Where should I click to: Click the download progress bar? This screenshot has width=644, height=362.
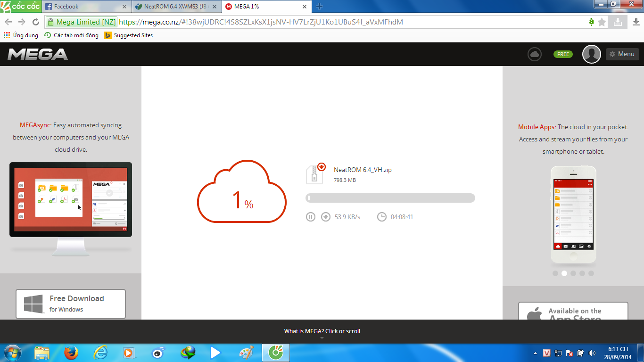(x=390, y=198)
